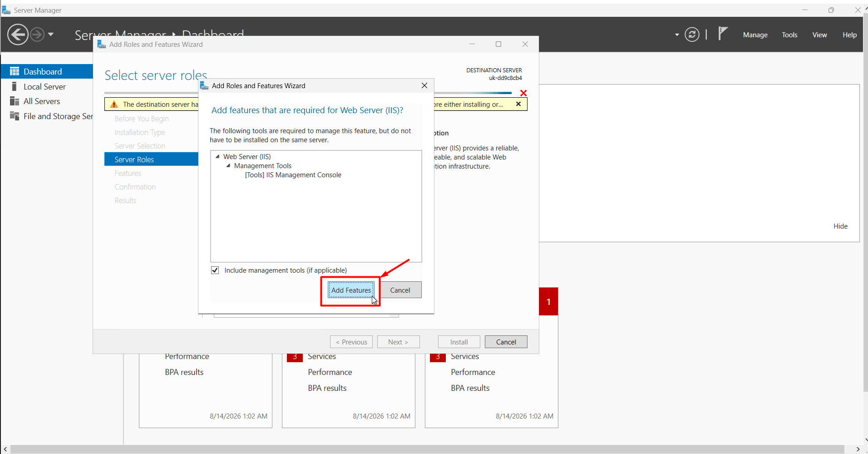Click the back navigation arrow in Server Manager
868x454 pixels.
click(x=18, y=35)
